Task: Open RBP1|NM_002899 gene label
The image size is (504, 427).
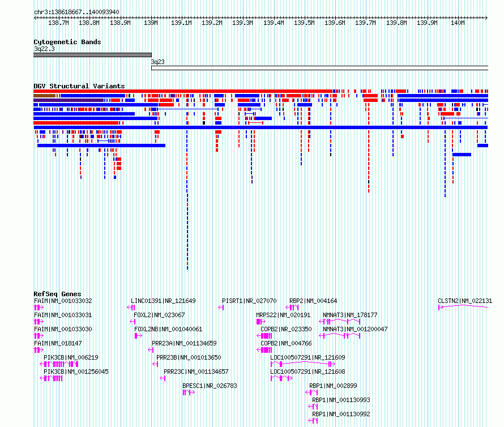Action: click(333, 386)
